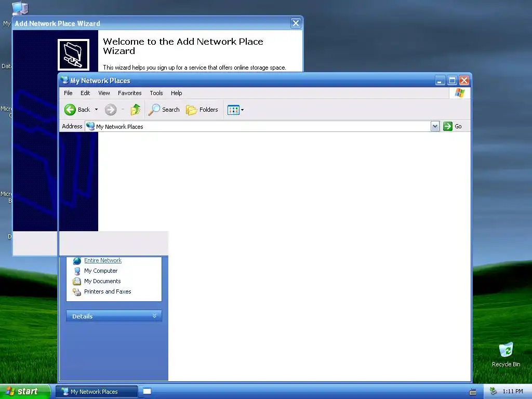The width and height of the screenshot is (532, 399).
Task: Click the greyed Forward arrow icon
Action: (110, 110)
